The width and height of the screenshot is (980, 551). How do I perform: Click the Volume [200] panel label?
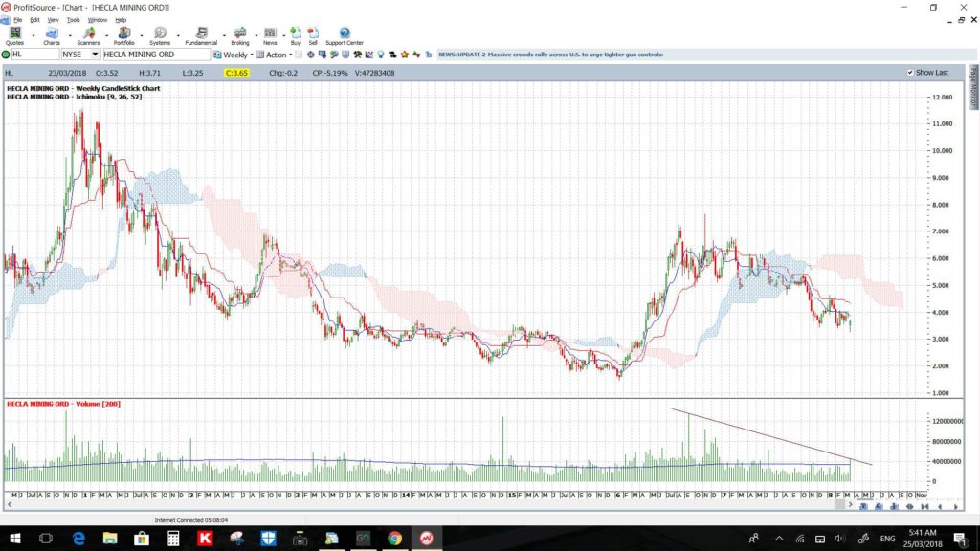64,405
